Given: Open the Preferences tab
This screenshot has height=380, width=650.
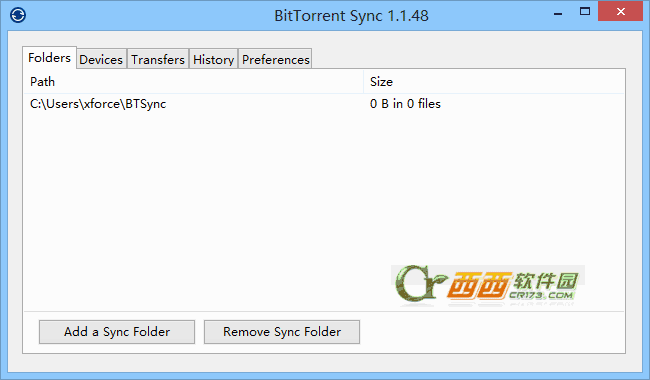Looking at the screenshot, I should (276, 60).
